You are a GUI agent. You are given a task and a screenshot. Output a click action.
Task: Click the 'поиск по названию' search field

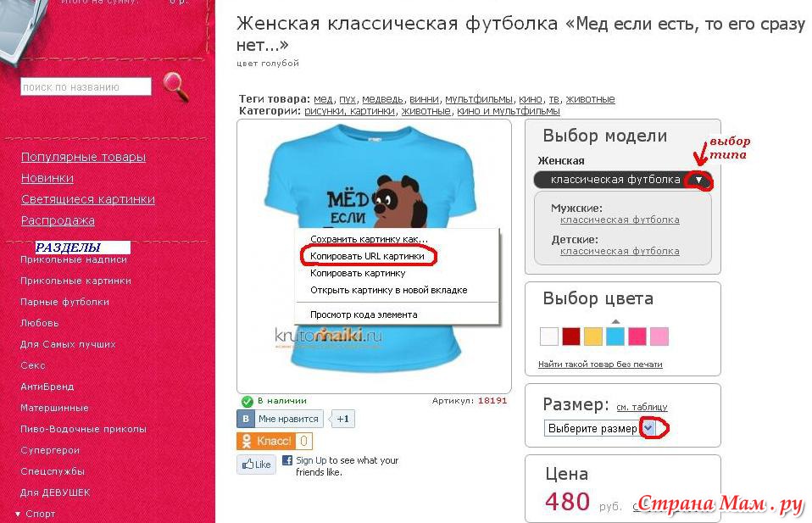pos(86,86)
